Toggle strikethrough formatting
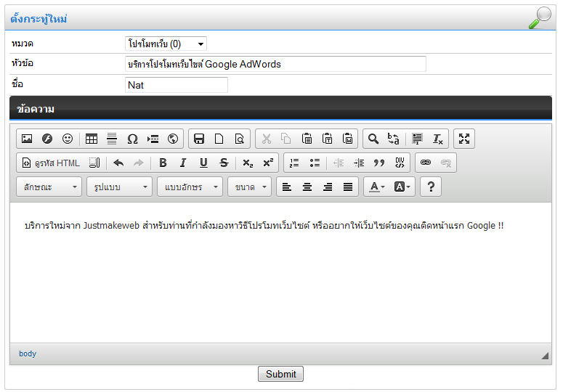563x392 pixels. (x=224, y=163)
